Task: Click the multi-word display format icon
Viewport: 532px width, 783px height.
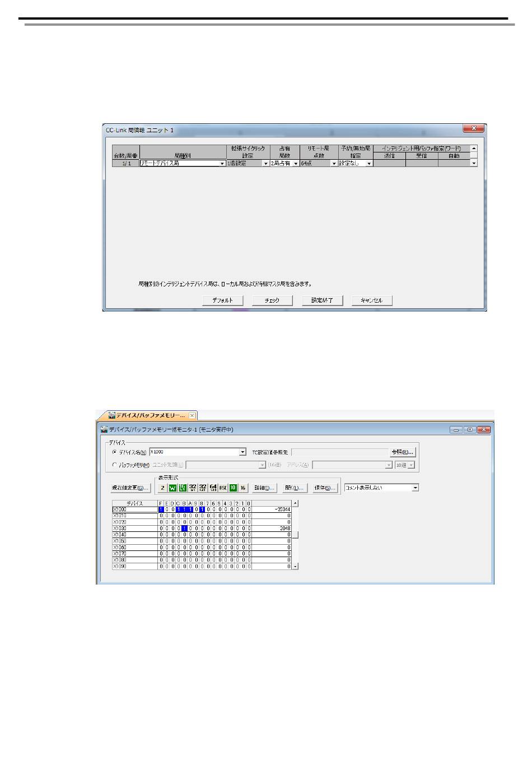Action: [183, 488]
